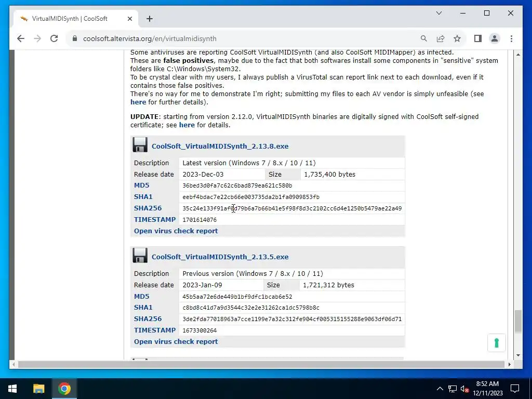Click the horizontal scrollbar thumb
The height and width of the screenshot is (399, 532).
coord(260,364)
